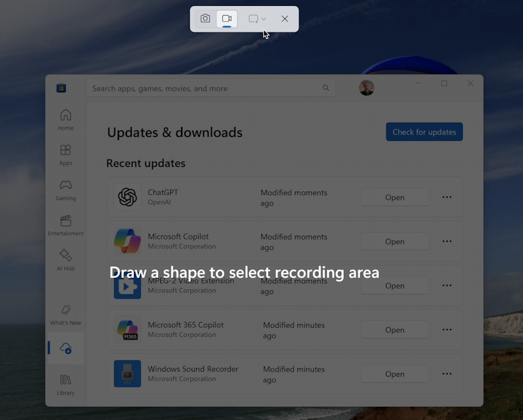The image size is (523, 420).
Task: Open Home in the Store sidebar
Action: (x=65, y=120)
